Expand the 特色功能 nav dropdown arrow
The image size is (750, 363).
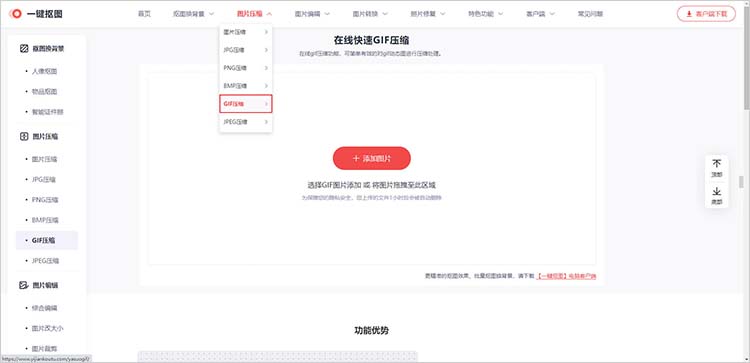tap(500, 14)
